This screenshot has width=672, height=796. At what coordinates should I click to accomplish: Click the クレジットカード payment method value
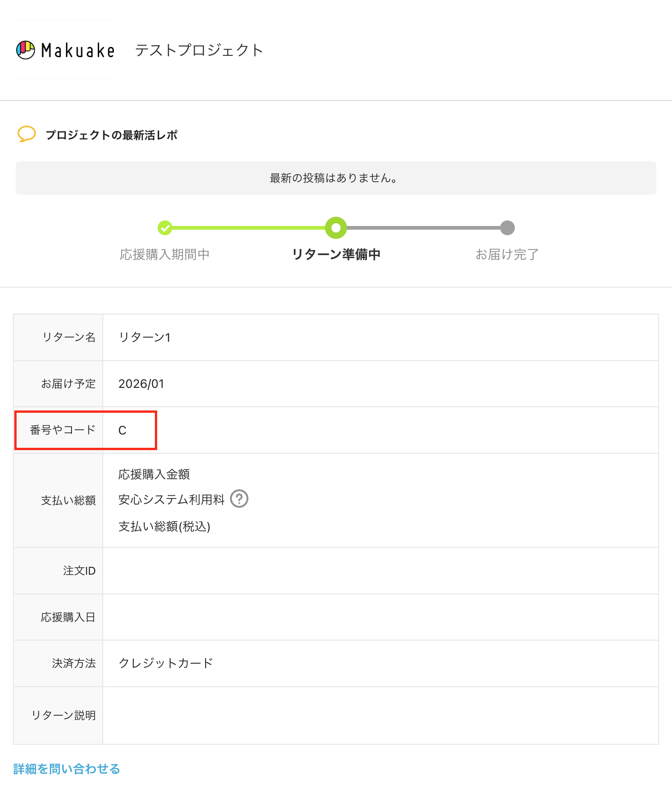pos(166,663)
